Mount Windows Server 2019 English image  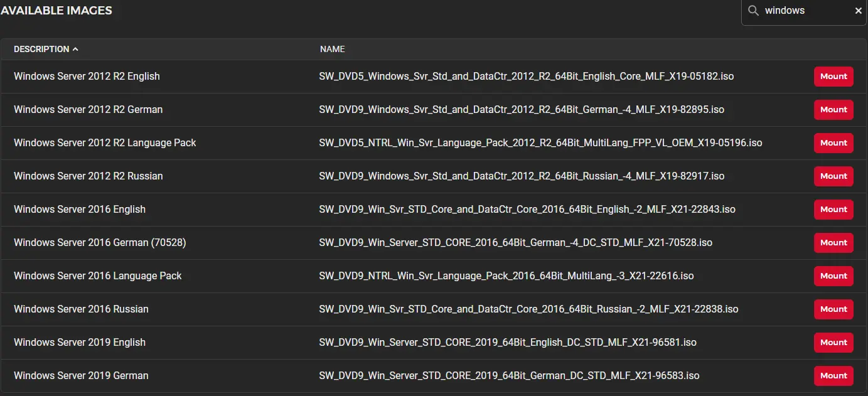(x=833, y=342)
